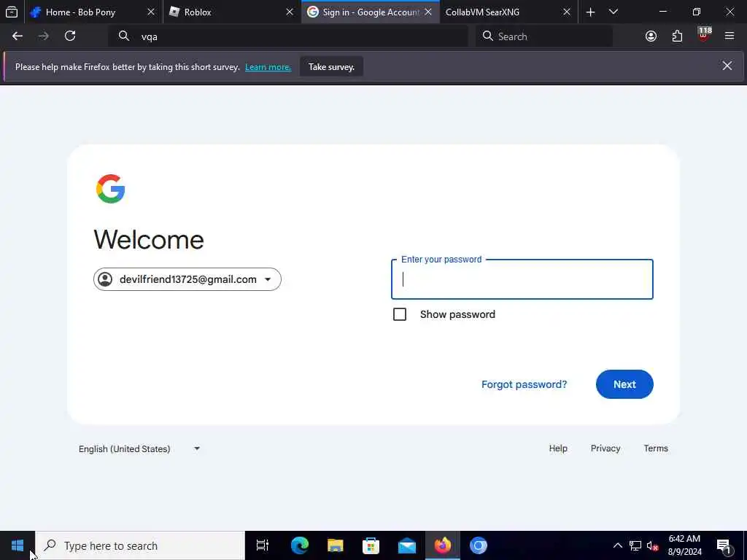
Task: Close the CollabVM SearXNG tab
Action: pos(567,12)
